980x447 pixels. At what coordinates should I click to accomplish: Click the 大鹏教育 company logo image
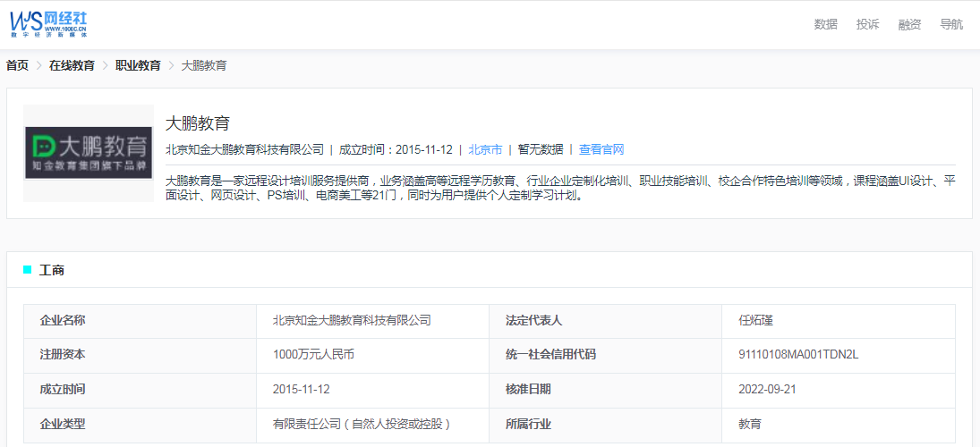pyautogui.click(x=89, y=153)
